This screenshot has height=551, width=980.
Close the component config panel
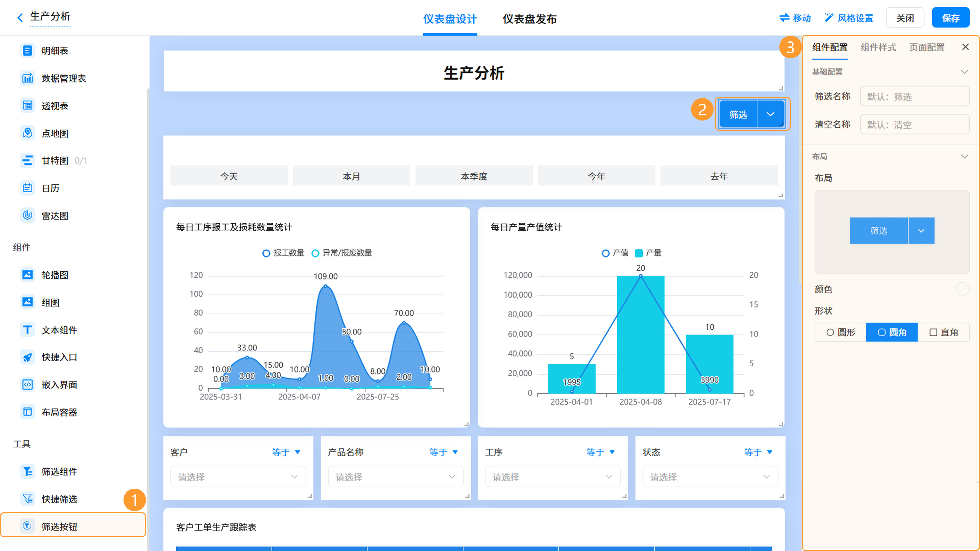pos(965,47)
